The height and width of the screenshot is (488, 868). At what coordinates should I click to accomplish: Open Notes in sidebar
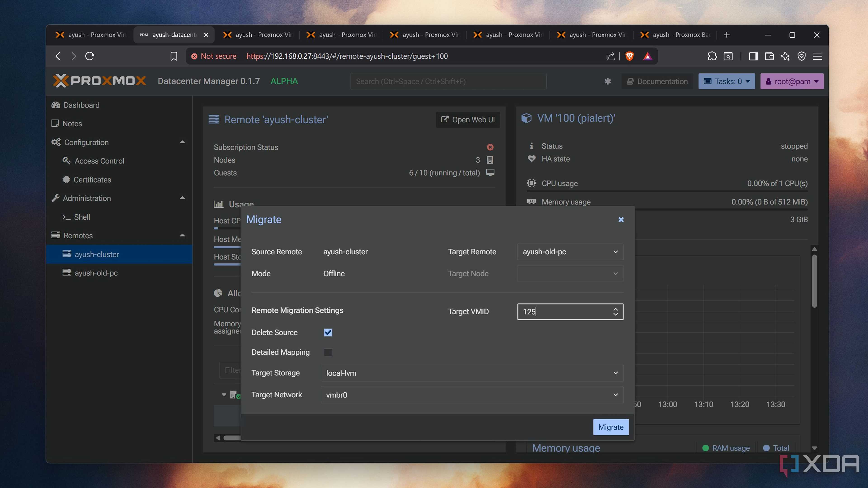coord(119,123)
